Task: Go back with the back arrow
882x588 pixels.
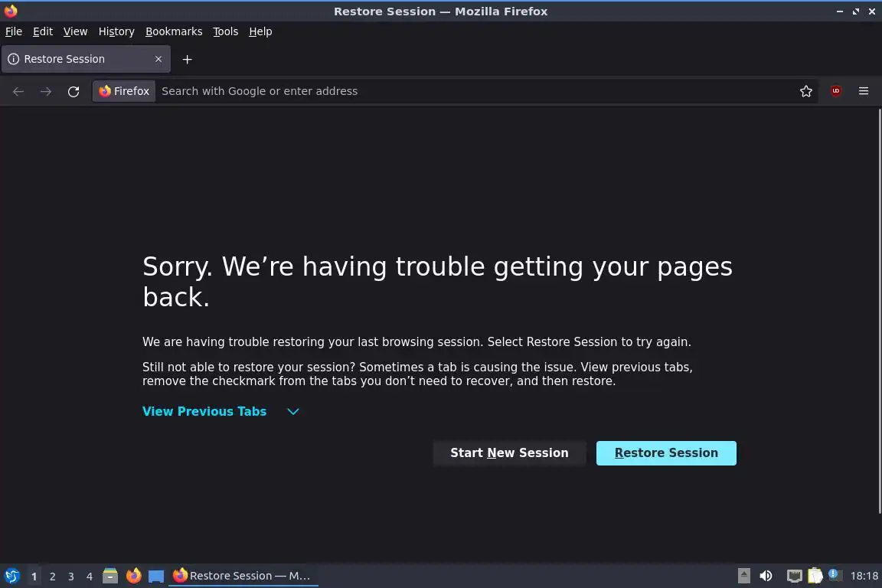Action: pyautogui.click(x=18, y=91)
